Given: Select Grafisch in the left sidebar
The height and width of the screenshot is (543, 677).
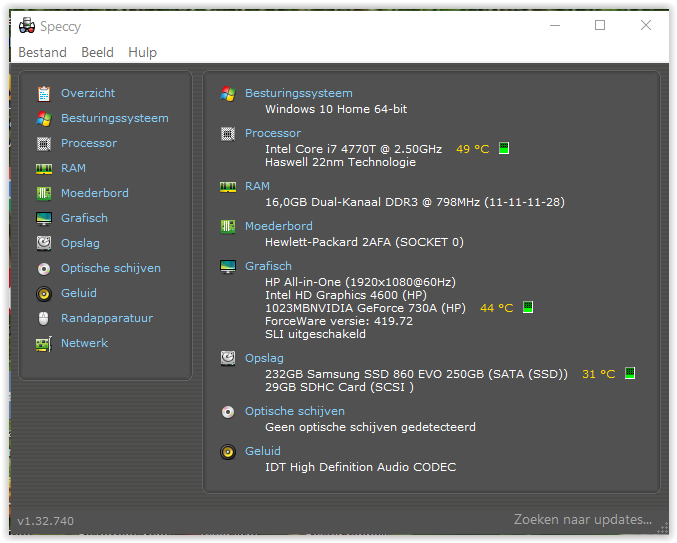Looking at the screenshot, I should (84, 218).
